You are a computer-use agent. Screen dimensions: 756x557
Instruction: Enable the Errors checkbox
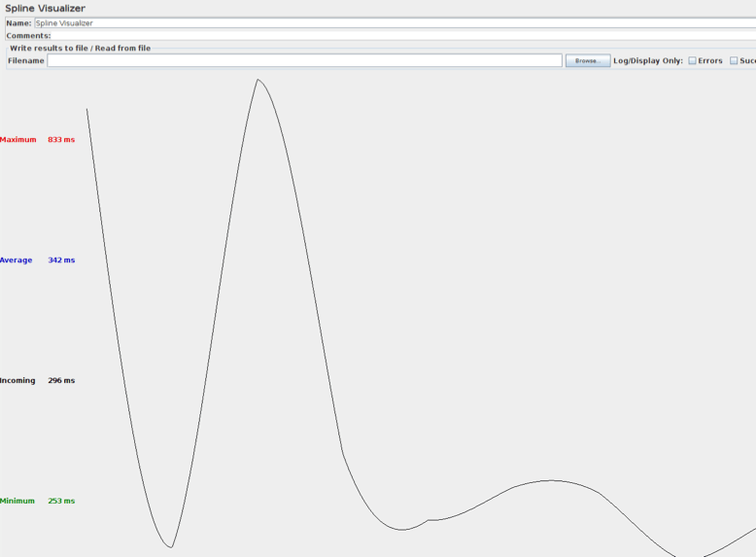click(x=693, y=61)
